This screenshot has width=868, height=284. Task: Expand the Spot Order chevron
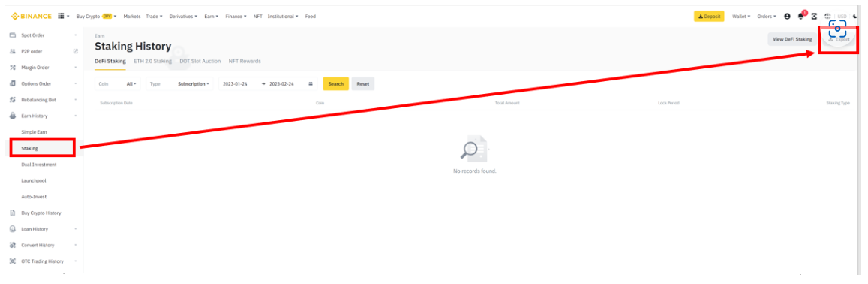[75, 35]
